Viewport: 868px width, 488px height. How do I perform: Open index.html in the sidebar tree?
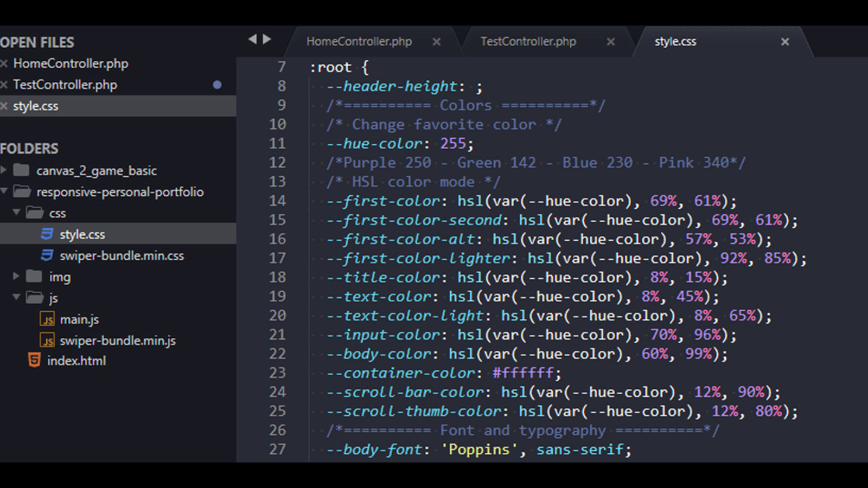point(76,361)
